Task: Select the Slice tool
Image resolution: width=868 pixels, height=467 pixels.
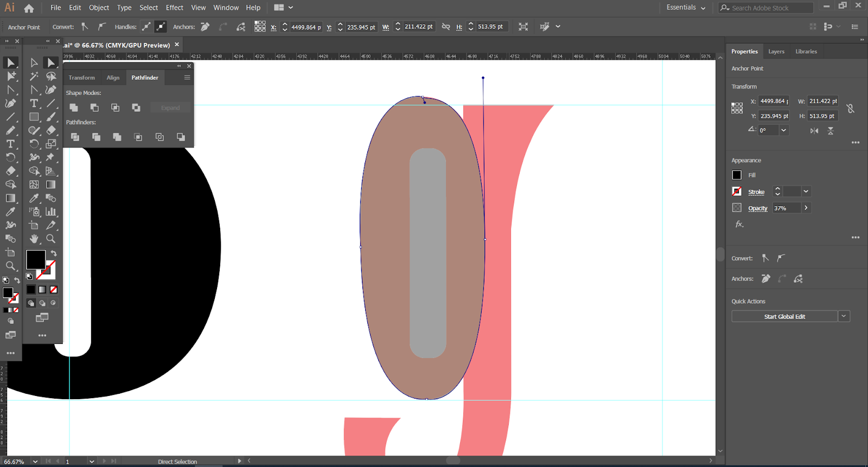Action: pos(51,225)
